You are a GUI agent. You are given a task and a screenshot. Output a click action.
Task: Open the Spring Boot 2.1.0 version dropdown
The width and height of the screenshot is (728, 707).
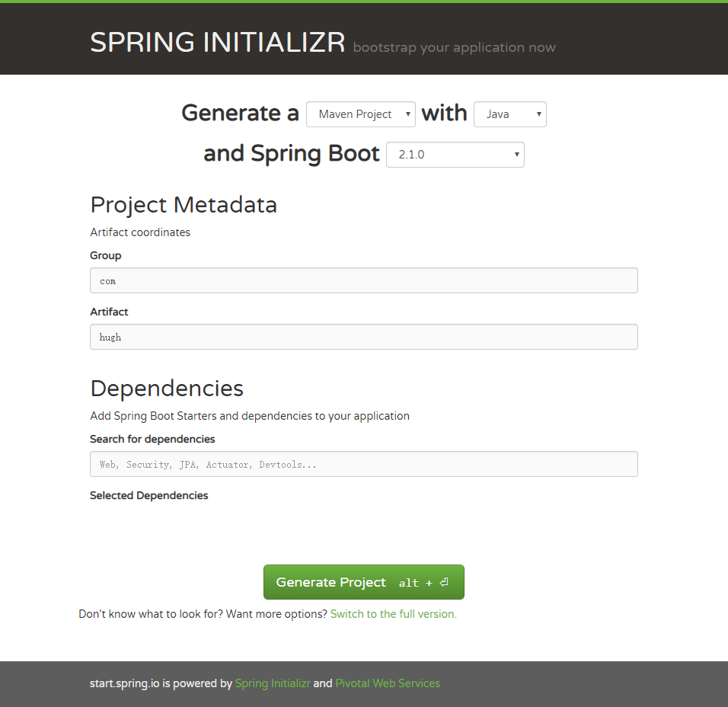455,155
